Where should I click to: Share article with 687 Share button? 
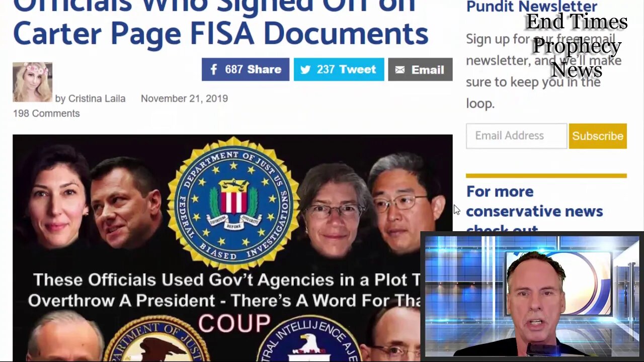246,69
